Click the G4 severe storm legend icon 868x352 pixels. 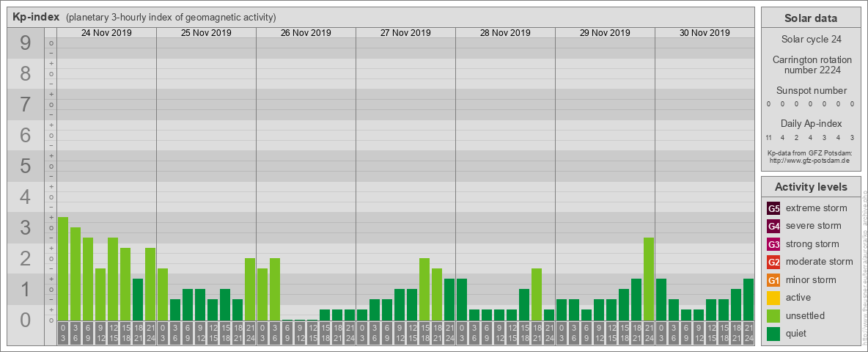(x=774, y=227)
